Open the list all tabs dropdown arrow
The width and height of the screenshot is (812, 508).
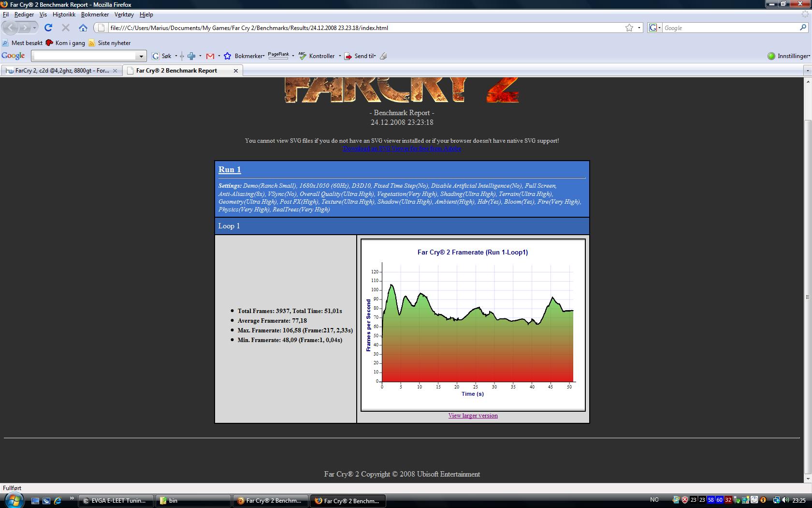click(807, 71)
